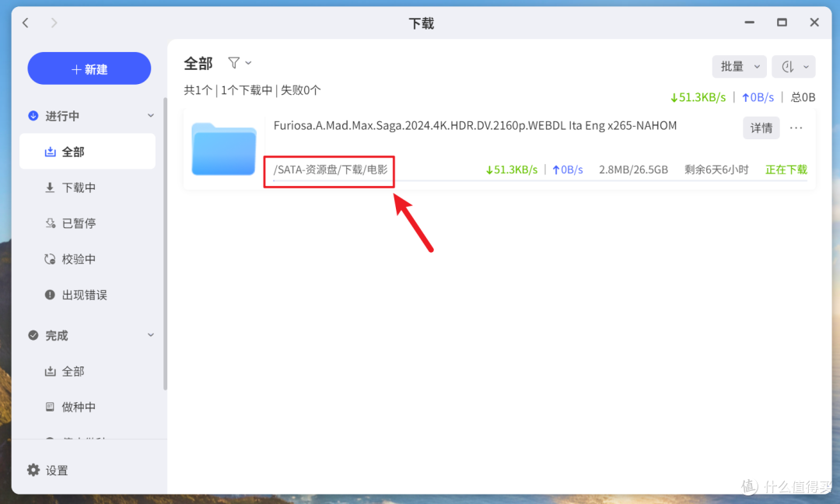Collapse the 完成 section chevron
This screenshot has width=840, height=504.
[x=151, y=335]
